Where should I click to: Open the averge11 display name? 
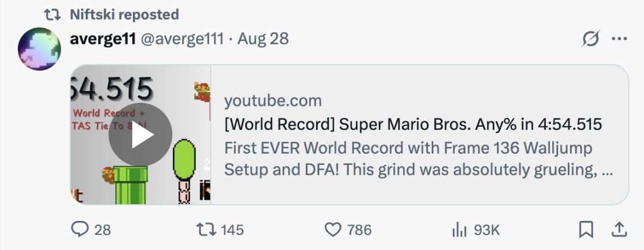click(x=103, y=39)
